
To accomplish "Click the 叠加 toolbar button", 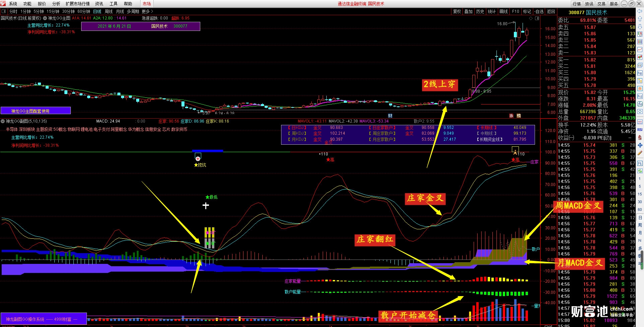I will pyautogui.click(x=468, y=11).
